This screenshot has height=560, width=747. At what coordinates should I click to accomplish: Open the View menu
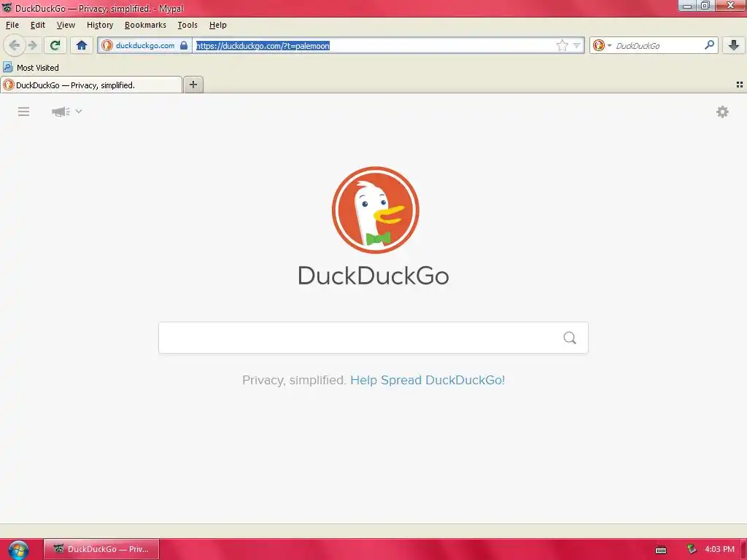[66, 25]
